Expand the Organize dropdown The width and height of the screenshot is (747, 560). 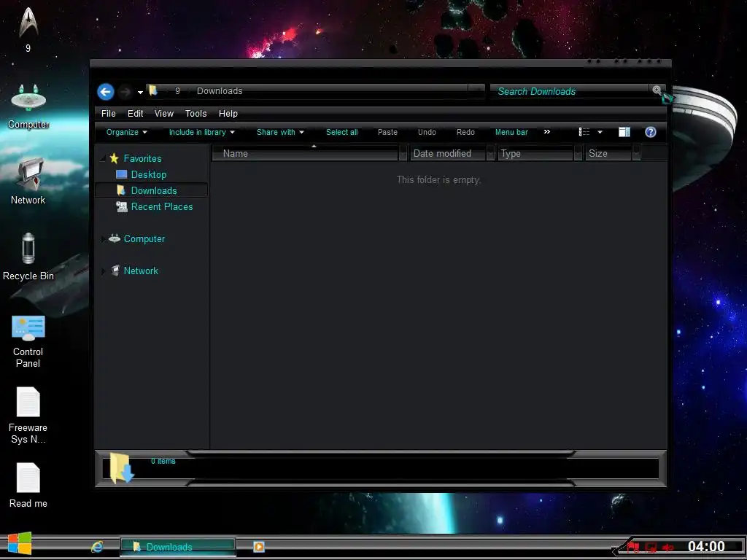click(127, 133)
